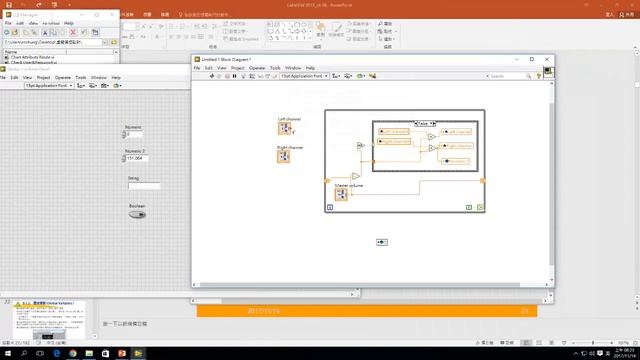Click browse folder icon in LLB Manager
640x360 pixels.
click(x=114, y=42)
